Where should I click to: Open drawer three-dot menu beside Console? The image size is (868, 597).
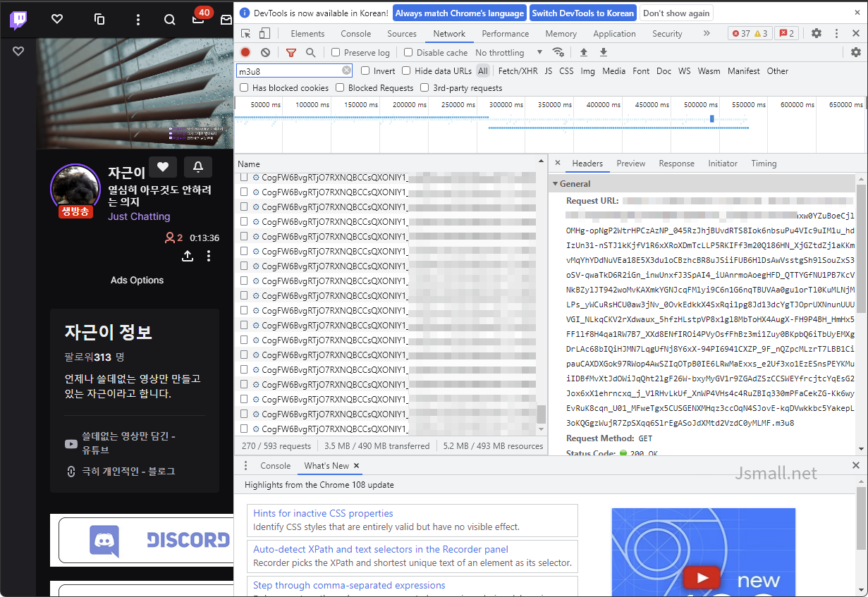(x=245, y=466)
